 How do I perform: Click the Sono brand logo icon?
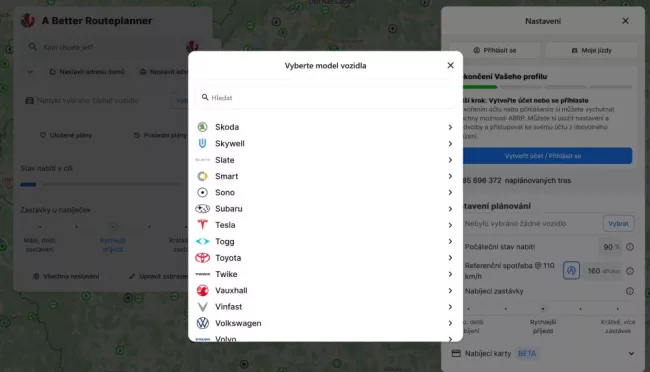(202, 192)
